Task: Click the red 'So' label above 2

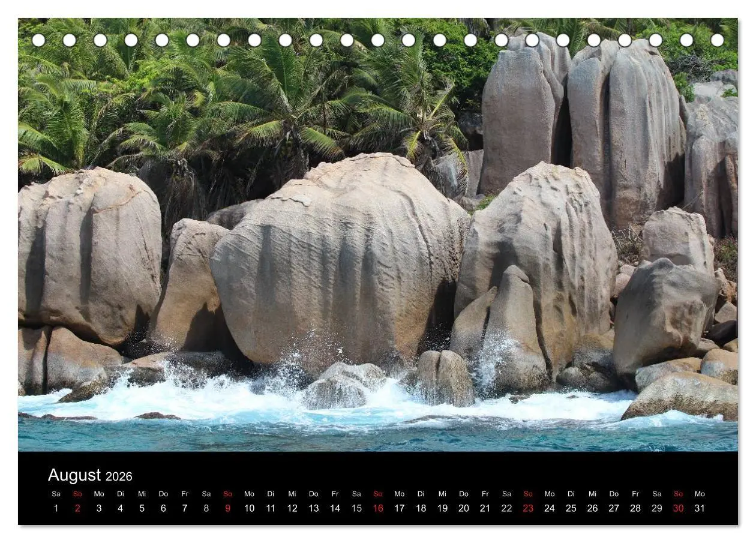Action: point(77,494)
